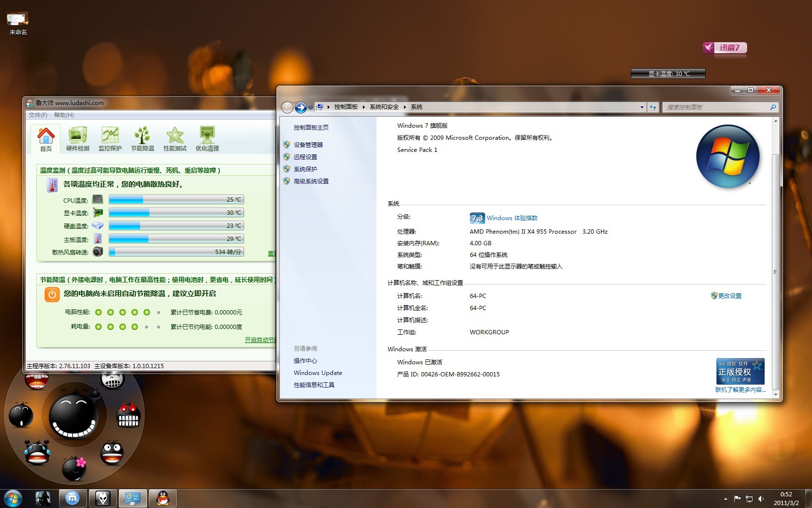Click the graphics card icon beside 显卡温度
The width and height of the screenshot is (812, 508).
pyautogui.click(x=98, y=212)
